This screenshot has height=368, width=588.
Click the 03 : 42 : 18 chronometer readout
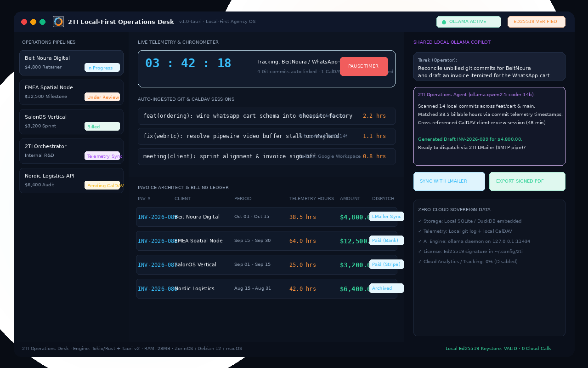188,63
